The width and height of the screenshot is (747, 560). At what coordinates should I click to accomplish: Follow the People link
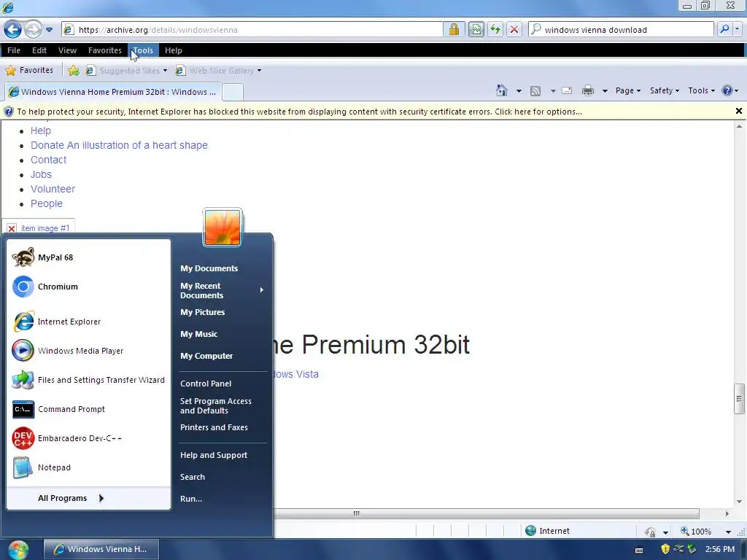pyautogui.click(x=47, y=203)
